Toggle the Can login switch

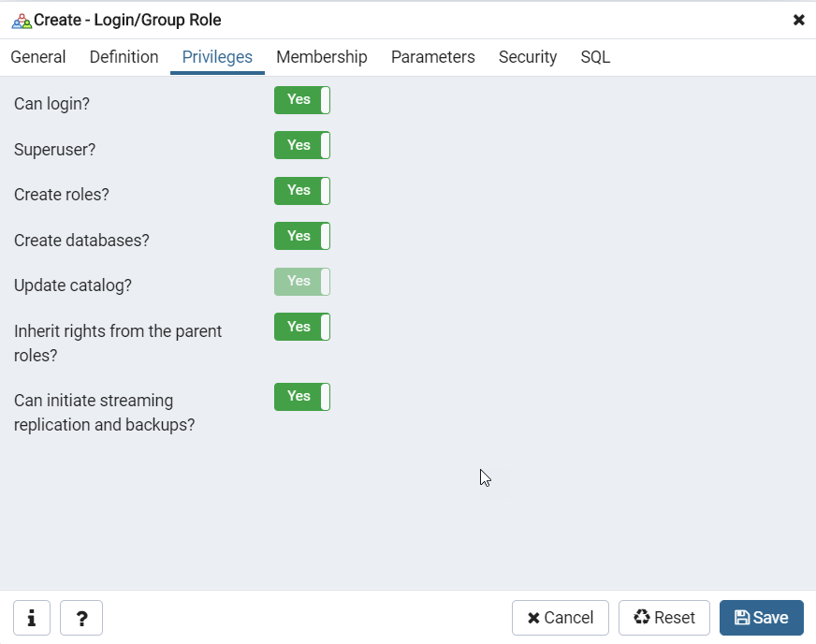point(301,100)
